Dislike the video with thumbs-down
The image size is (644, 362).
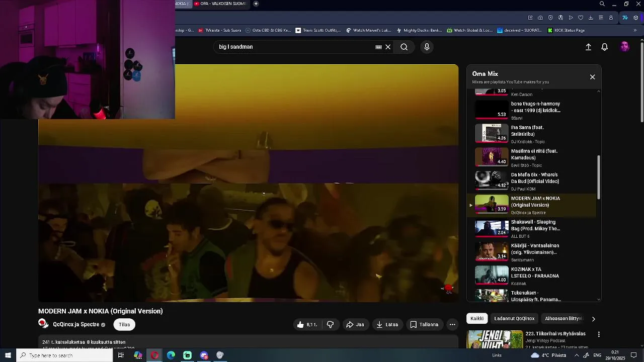(330, 324)
